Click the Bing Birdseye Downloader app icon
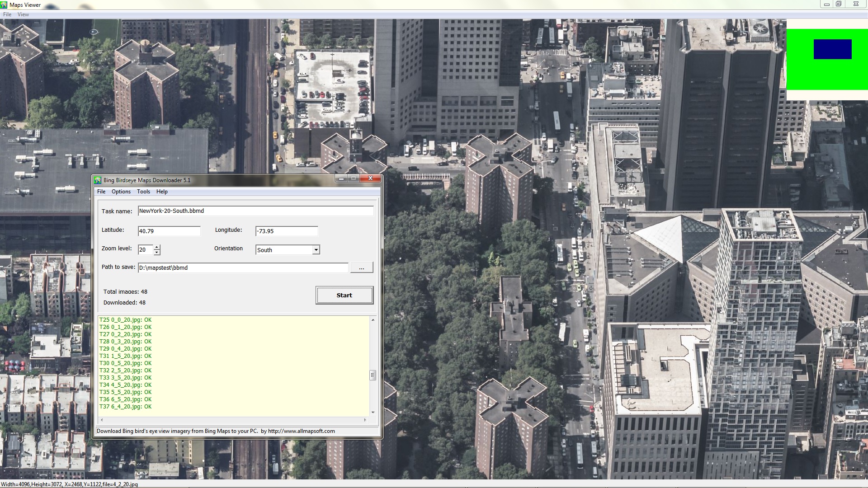Image resolution: width=868 pixels, height=488 pixels. [98, 180]
